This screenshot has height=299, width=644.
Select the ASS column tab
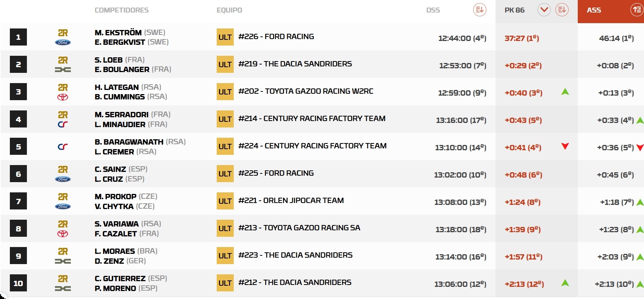point(594,10)
